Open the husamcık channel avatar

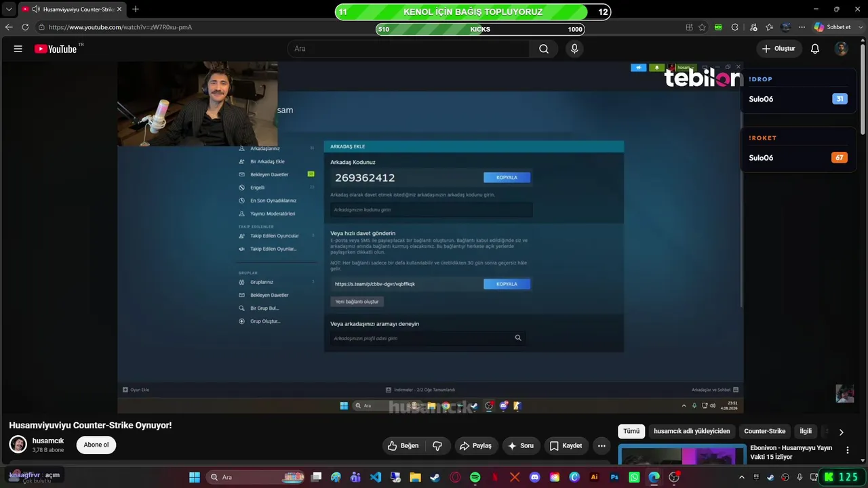tap(18, 445)
